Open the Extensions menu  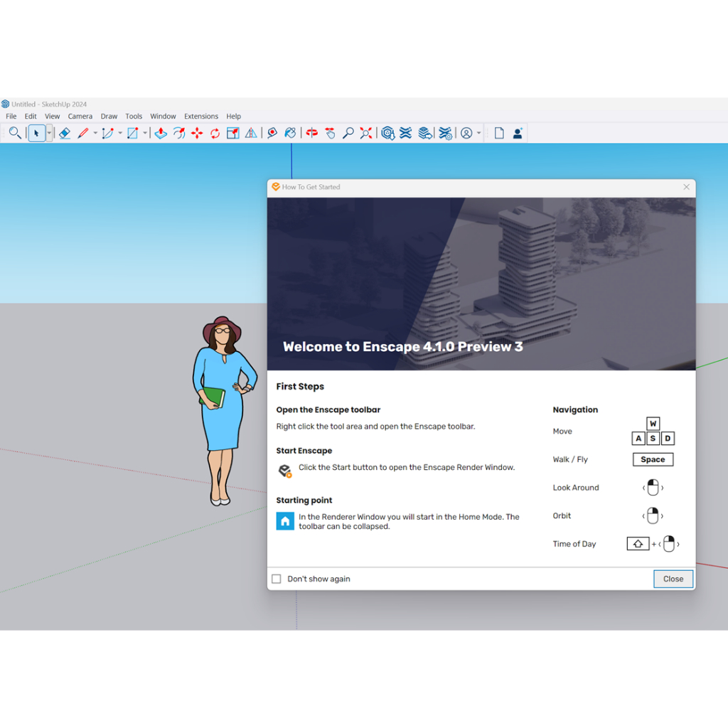tap(200, 116)
